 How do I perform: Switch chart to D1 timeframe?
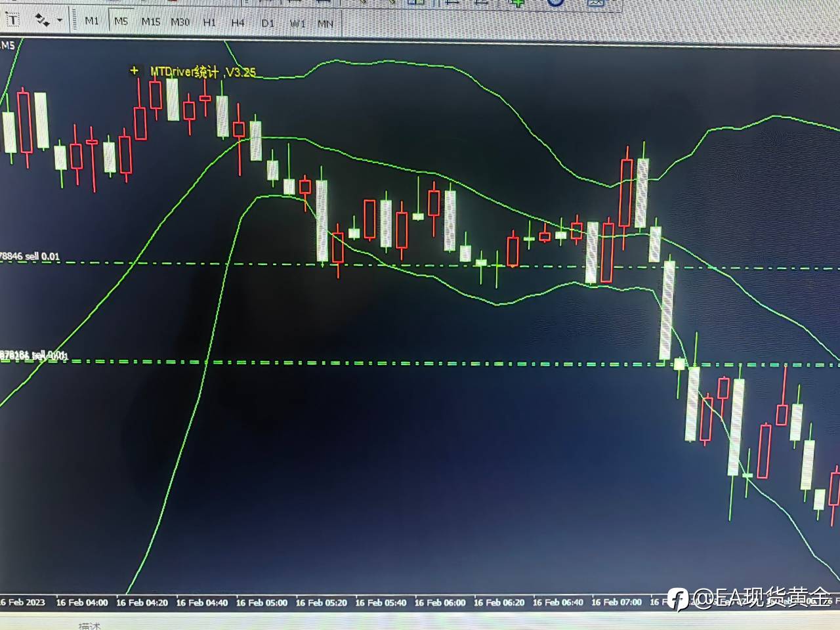268,23
